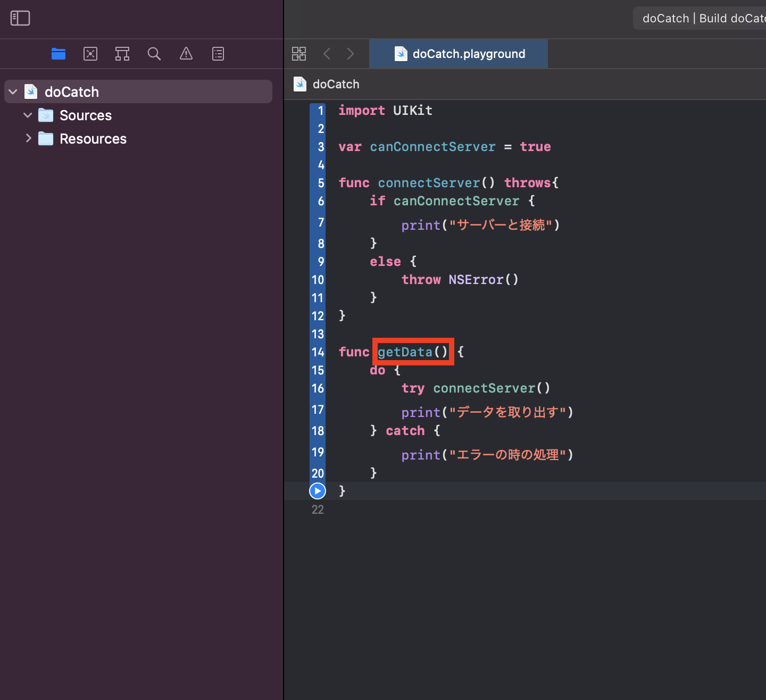This screenshot has height=700, width=766.
Task: Open the Find navigator magnifier icon
Action: [x=154, y=54]
